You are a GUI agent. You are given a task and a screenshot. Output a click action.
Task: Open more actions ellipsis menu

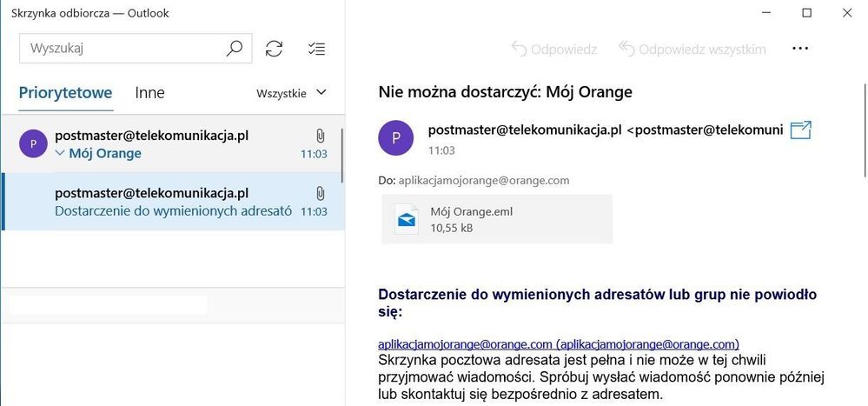[x=800, y=49]
